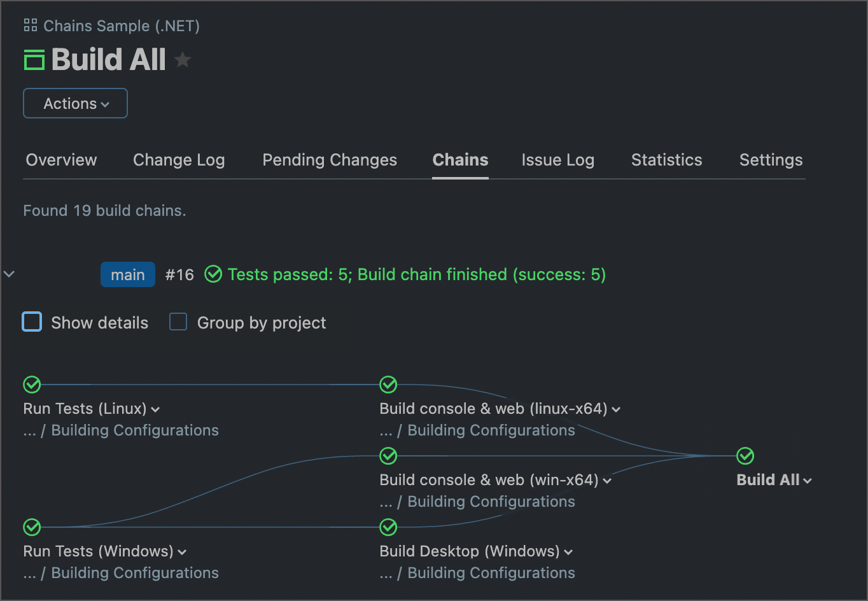Enable the Show details checkbox

pyautogui.click(x=32, y=322)
